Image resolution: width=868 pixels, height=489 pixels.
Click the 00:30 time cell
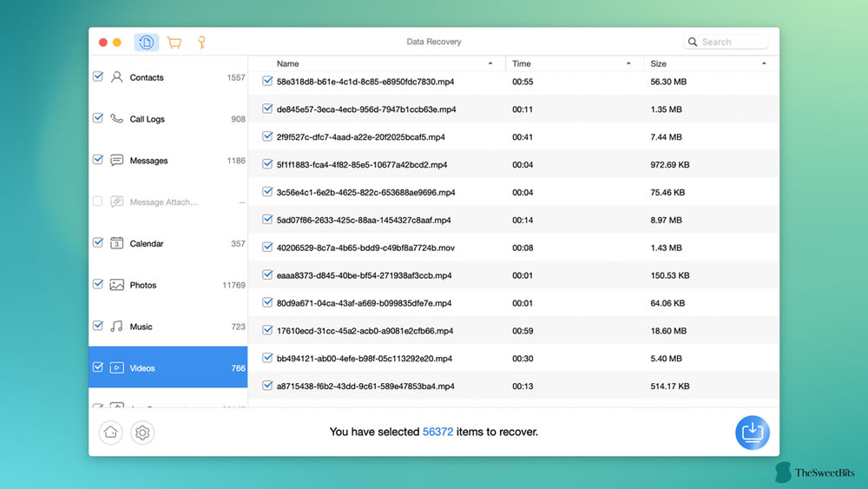pos(523,359)
